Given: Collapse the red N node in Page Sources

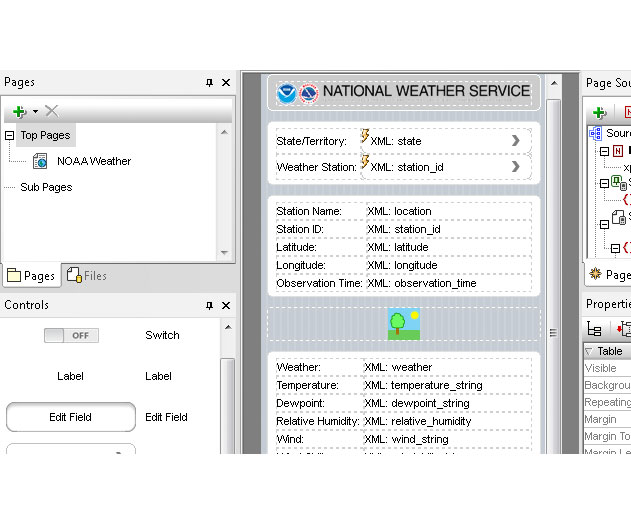Looking at the screenshot, I should (604, 151).
